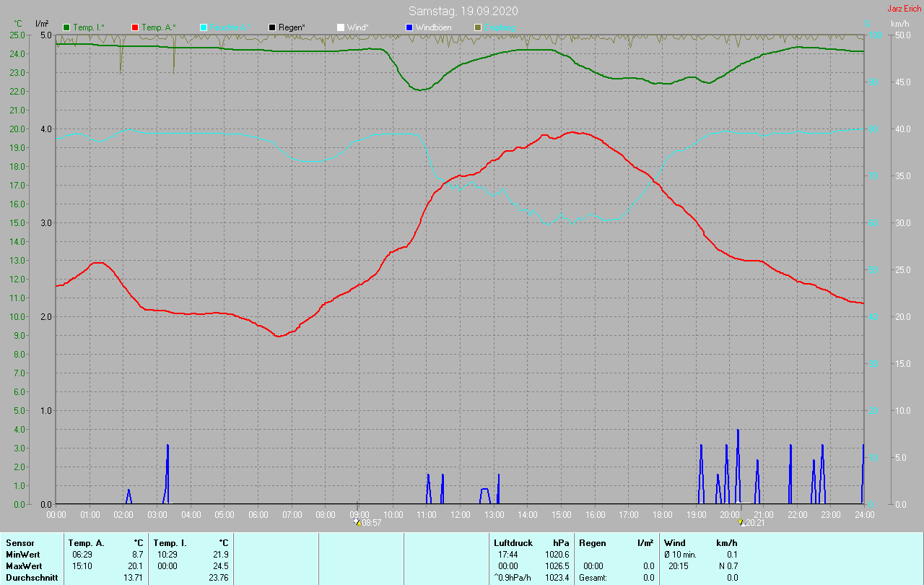The width and height of the screenshot is (924, 585).
Task: Click the sunset marker at 20:21
Action: click(741, 522)
